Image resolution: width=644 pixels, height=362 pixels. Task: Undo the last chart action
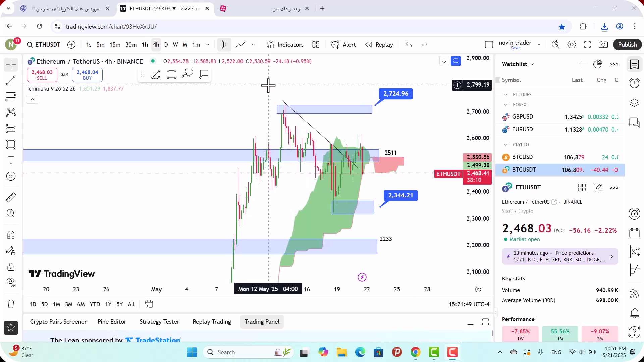(409, 45)
